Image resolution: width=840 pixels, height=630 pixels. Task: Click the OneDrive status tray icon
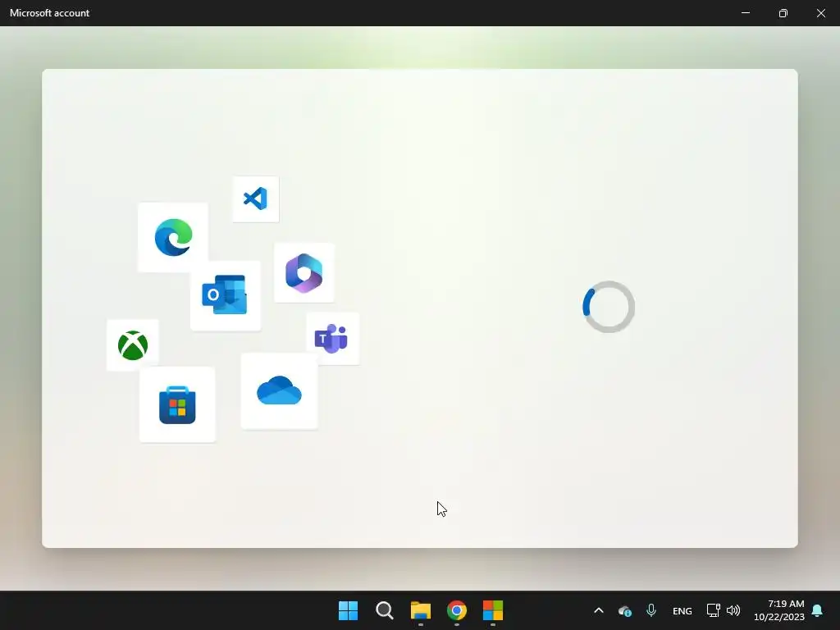click(x=624, y=610)
